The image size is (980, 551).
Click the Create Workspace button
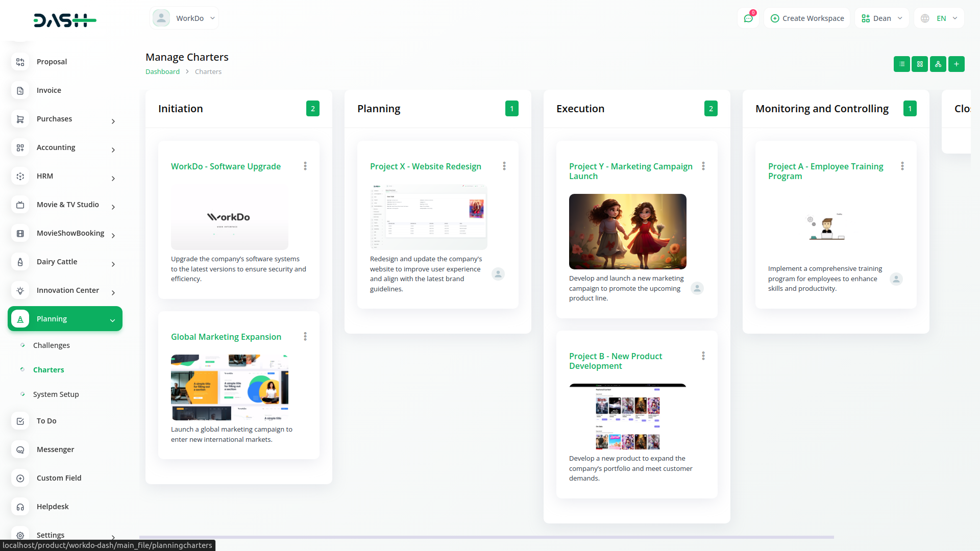(x=807, y=18)
